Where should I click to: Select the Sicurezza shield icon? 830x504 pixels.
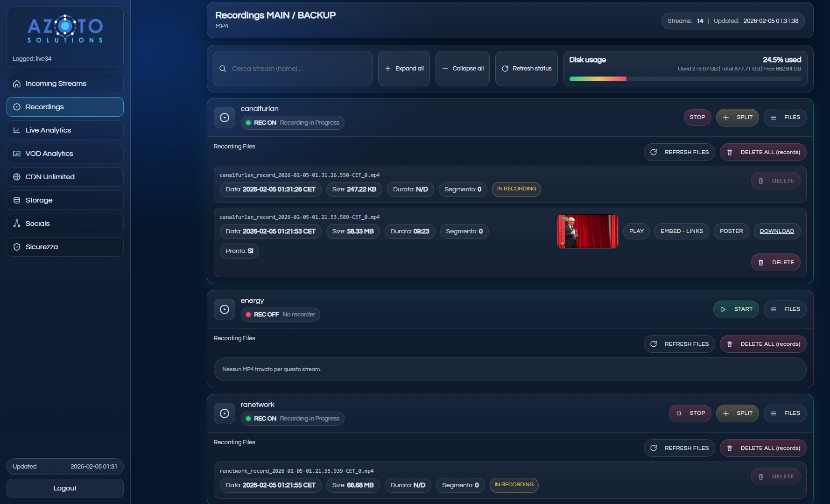tap(16, 246)
